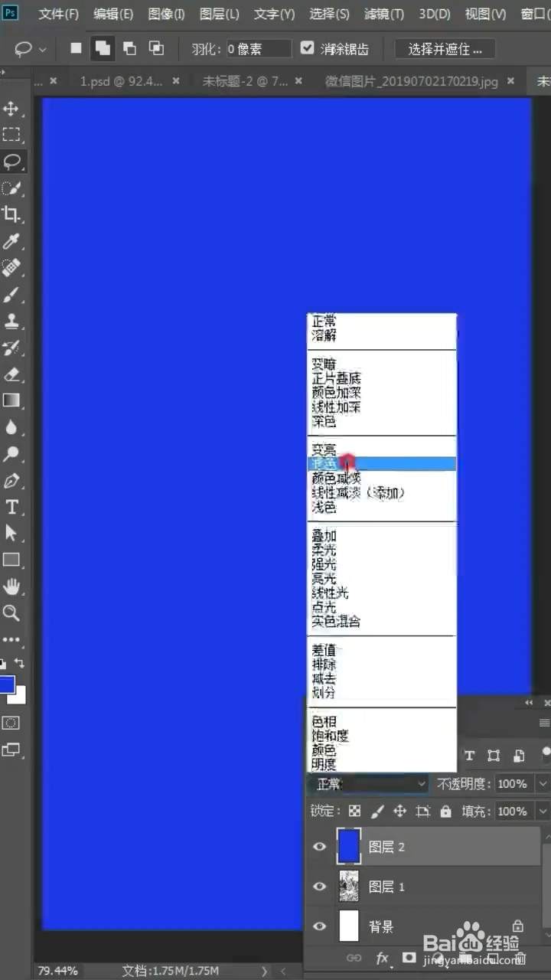This screenshot has height=980, width=551.
Task: Open the blend mode dropdown showing 正常
Action: [370, 784]
